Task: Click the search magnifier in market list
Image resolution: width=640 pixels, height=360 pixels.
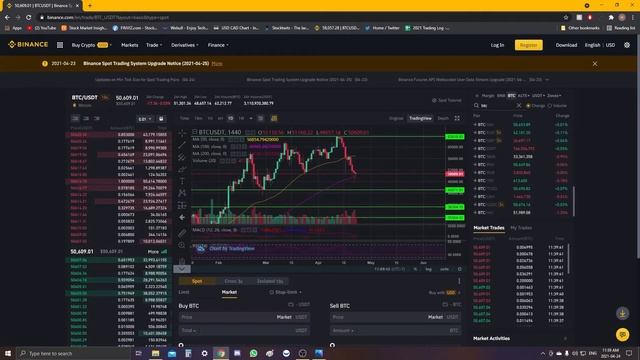Action: point(476,106)
